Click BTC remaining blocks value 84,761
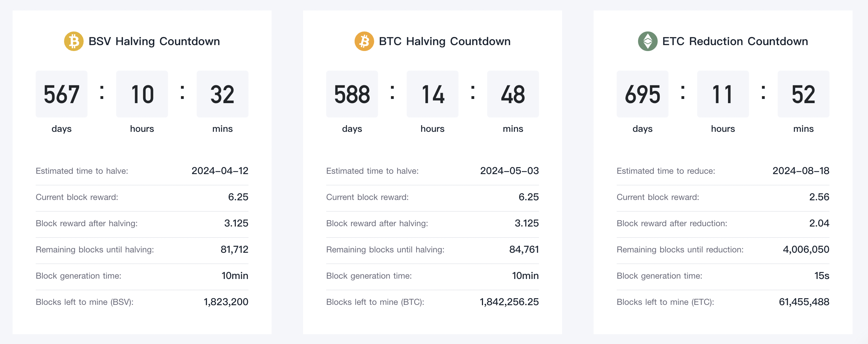 [524, 249]
